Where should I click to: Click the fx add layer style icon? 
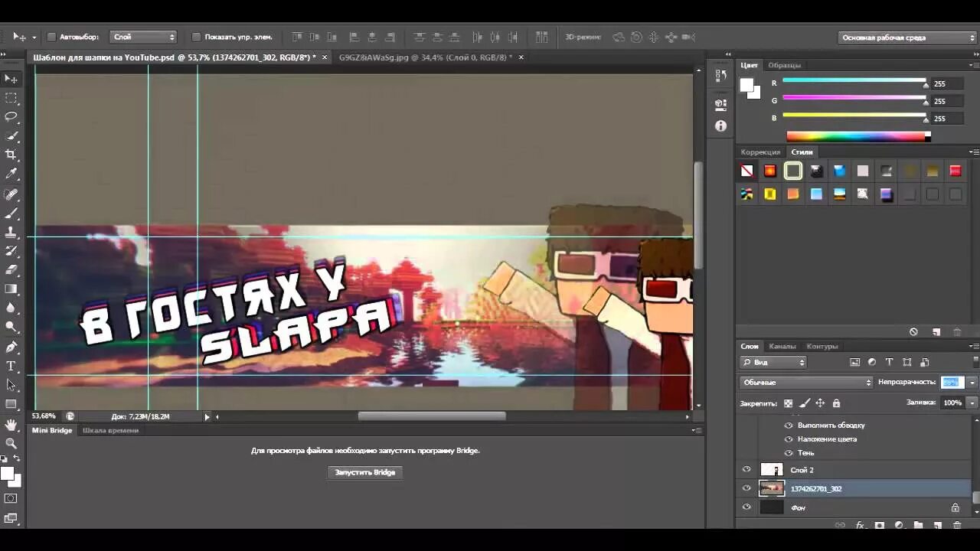click(860, 525)
